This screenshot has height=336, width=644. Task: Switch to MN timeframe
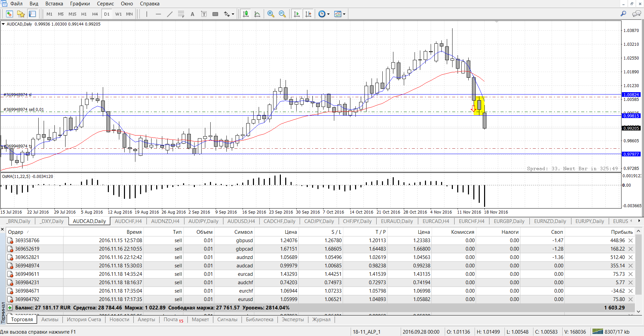[x=129, y=14]
